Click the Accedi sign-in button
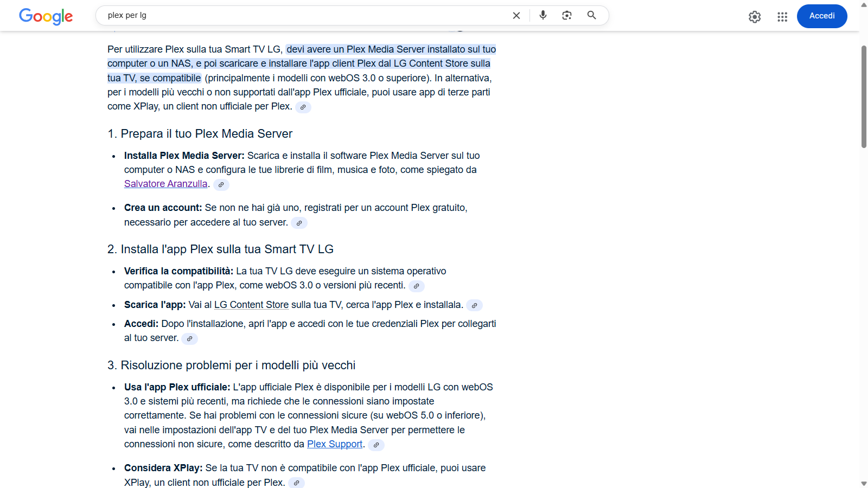 (822, 16)
